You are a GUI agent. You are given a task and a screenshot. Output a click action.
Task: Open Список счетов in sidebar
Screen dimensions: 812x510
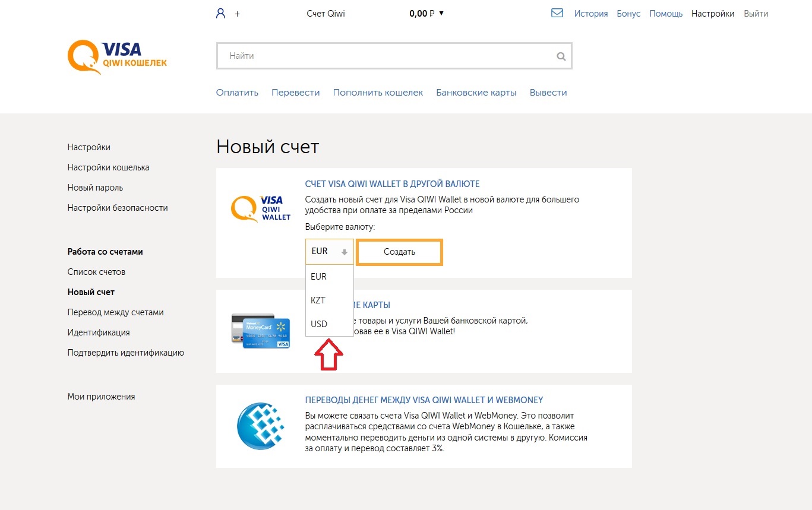coord(96,272)
